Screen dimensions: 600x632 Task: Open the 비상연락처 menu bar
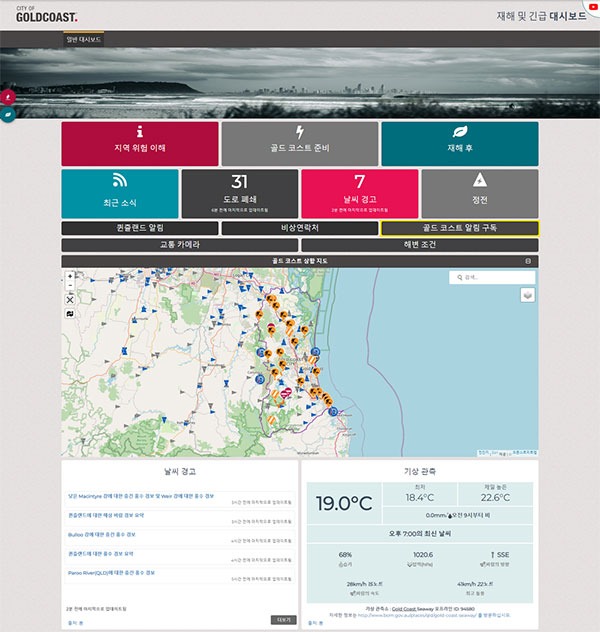coord(300,228)
